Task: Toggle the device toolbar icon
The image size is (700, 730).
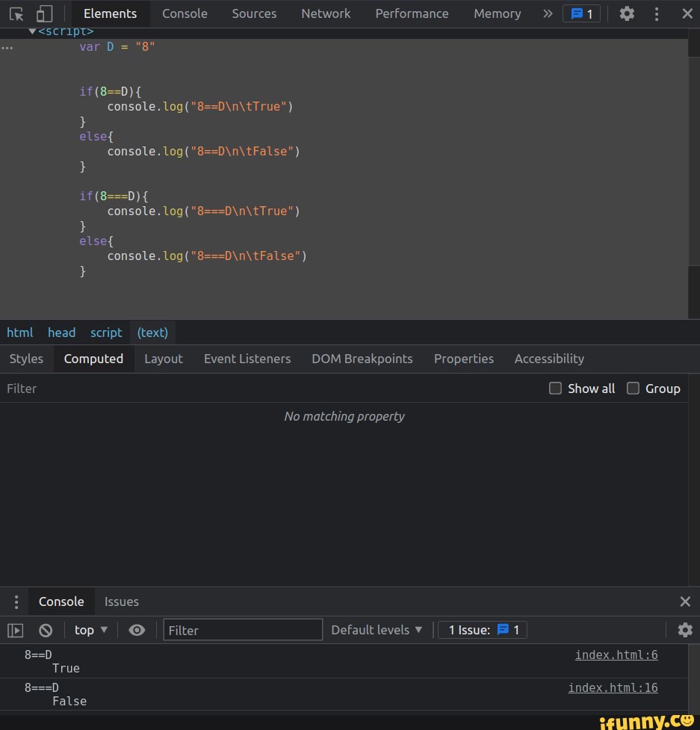Action: (x=43, y=13)
